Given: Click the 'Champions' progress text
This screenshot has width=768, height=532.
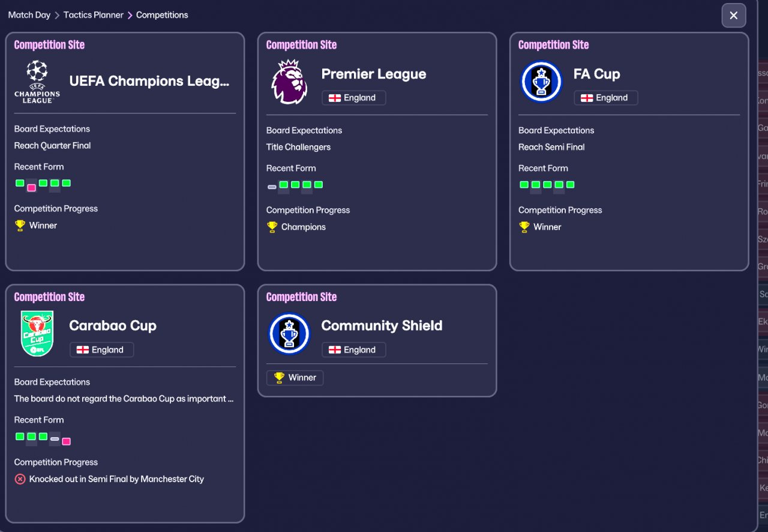Looking at the screenshot, I should pos(304,227).
